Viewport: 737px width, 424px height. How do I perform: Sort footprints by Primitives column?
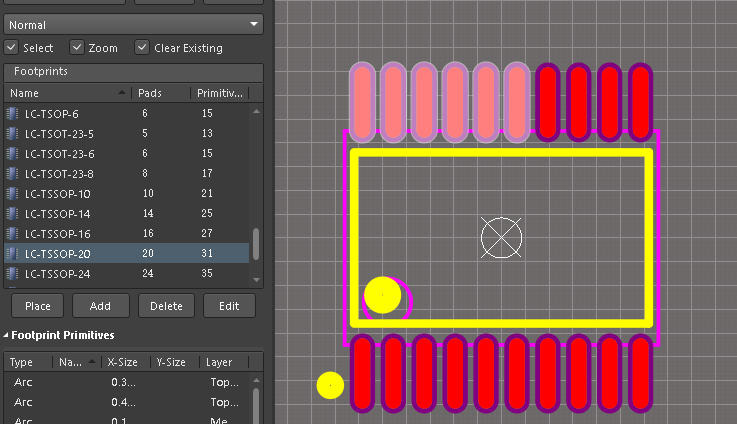click(x=220, y=93)
